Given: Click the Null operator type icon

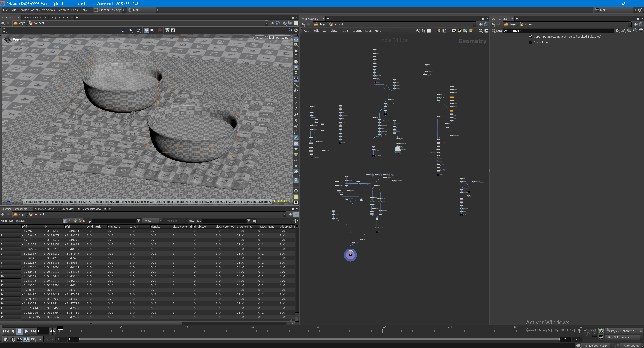Looking at the screenshot, I should [x=493, y=31].
